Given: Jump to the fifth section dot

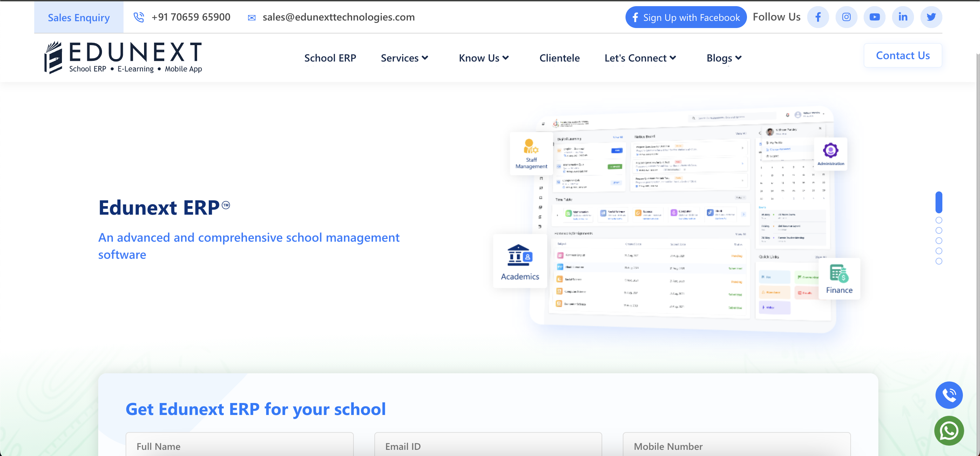Looking at the screenshot, I should pos(939,251).
